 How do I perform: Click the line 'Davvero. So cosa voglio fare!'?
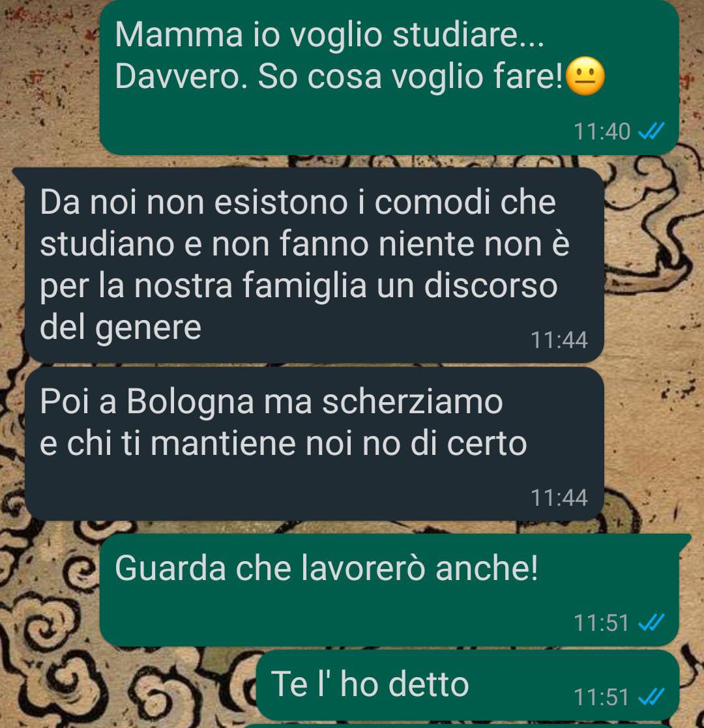[x=339, y=77]
